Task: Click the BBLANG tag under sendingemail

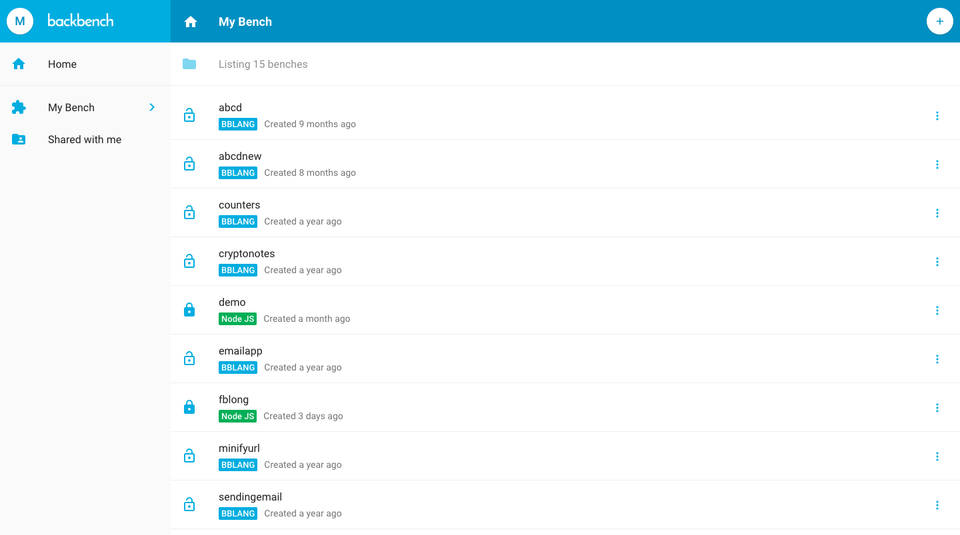Action: [238, 513]
